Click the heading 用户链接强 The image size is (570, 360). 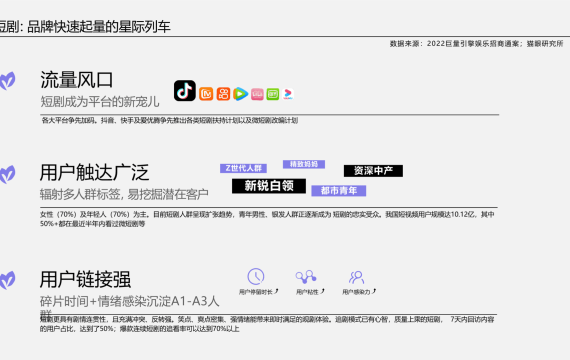[85, 279]
